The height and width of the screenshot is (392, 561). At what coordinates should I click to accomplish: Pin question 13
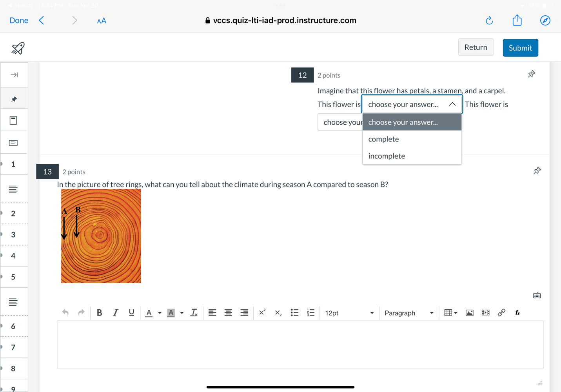click(537, 171)
